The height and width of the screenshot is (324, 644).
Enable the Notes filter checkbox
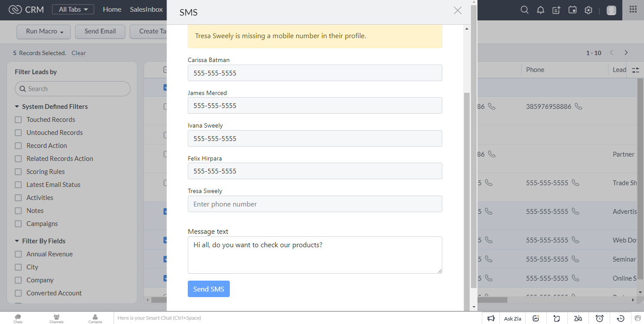(x=18, y=211)
